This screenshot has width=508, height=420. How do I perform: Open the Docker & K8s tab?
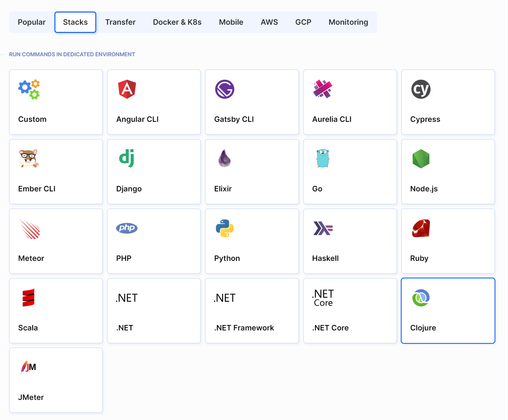pos(177,22)
